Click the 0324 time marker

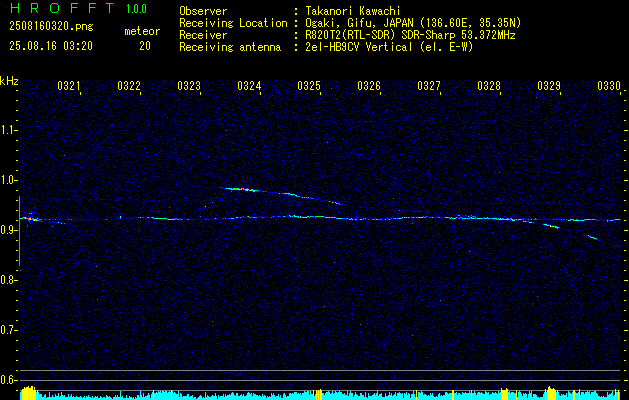(249, 85)
